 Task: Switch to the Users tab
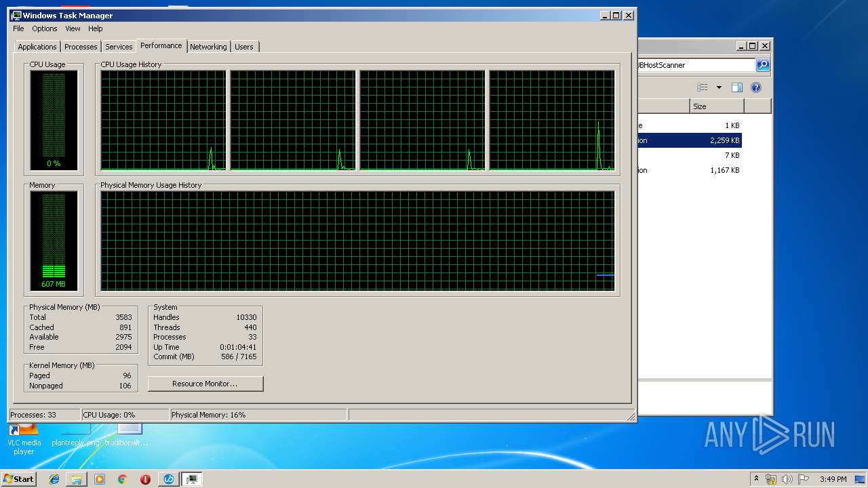point(244,47)
